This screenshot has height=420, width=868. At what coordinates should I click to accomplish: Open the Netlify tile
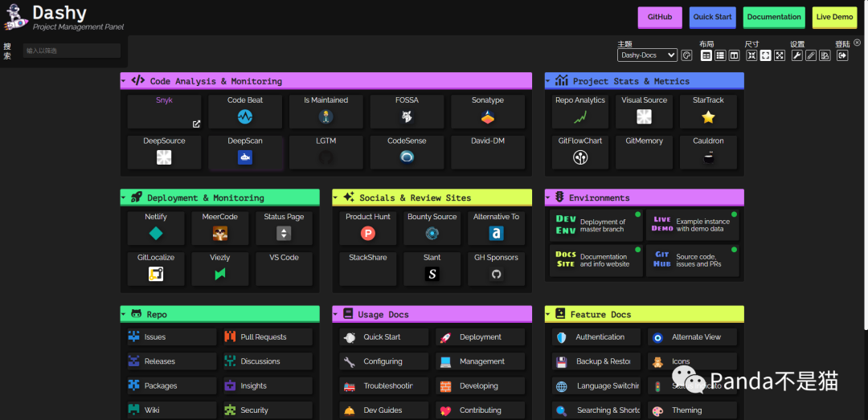pos(156,228)
